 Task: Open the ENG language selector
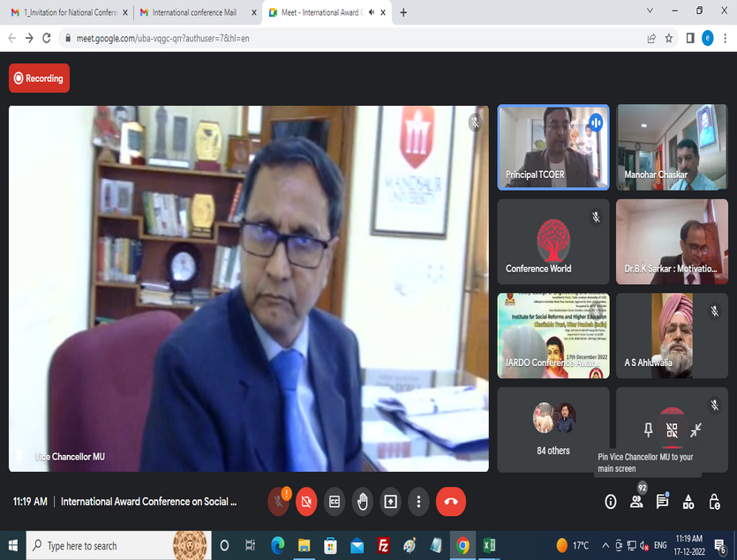[x=660, y=545]
